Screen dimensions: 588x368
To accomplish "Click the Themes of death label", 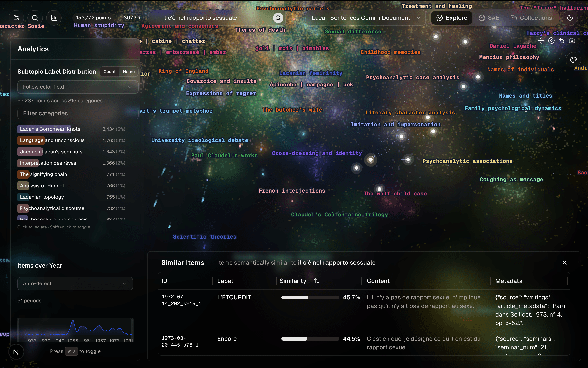I will coord(260,30).
